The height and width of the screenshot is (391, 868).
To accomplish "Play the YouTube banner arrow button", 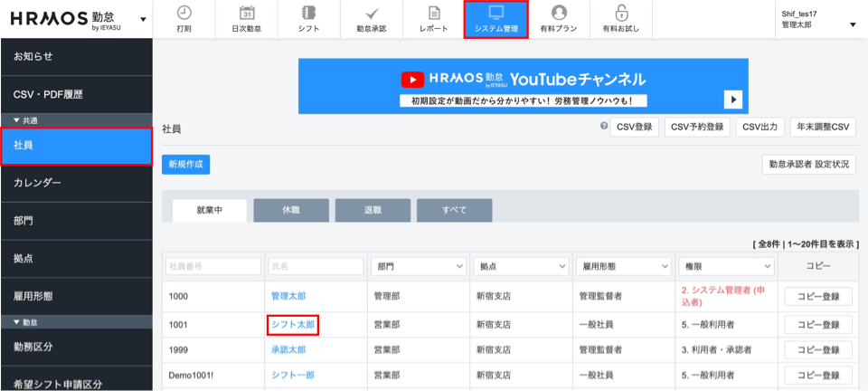I will pyautogui.click(x=734, y=100).
